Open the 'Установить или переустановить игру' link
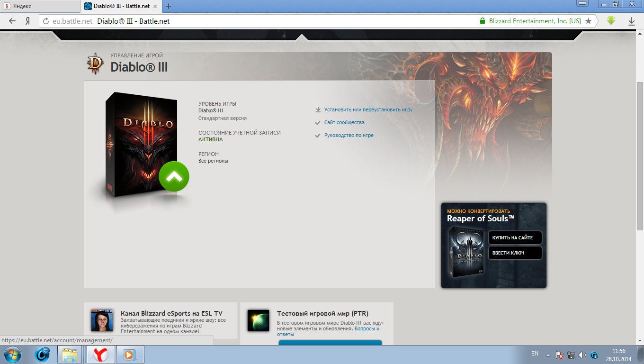This screenshot has height=364, width=644. (x=368, y=109)
